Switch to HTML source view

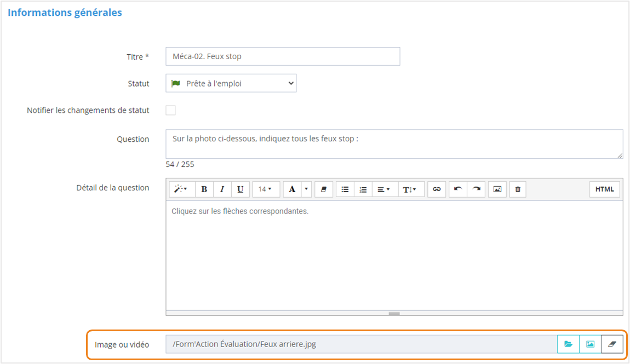point(605,189)
